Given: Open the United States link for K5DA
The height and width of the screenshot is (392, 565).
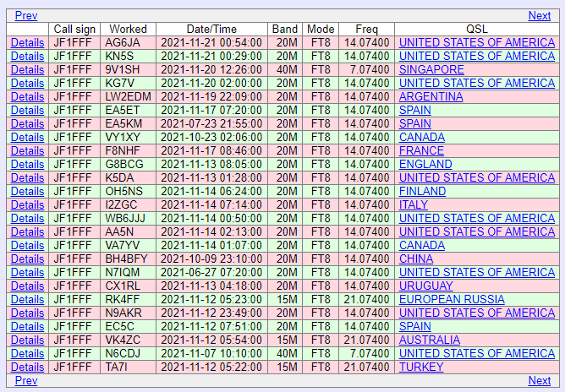Looking at the screenshot, I should pos(477,177).
